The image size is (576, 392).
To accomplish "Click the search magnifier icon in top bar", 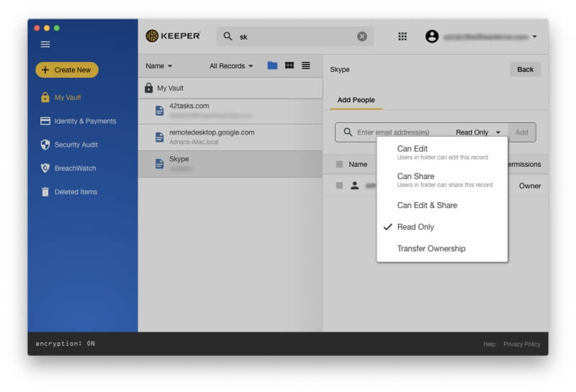I will pos(228,36).
